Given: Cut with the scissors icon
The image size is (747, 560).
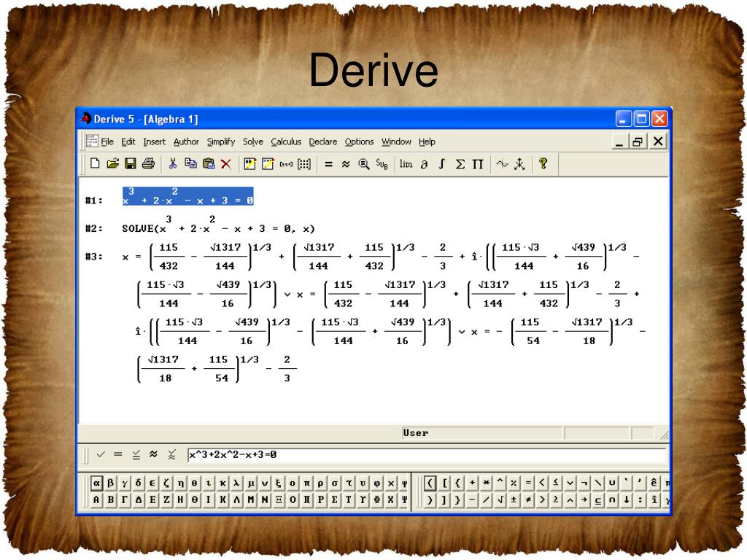Looking at the screenshot, I should [x=172, y=164].
